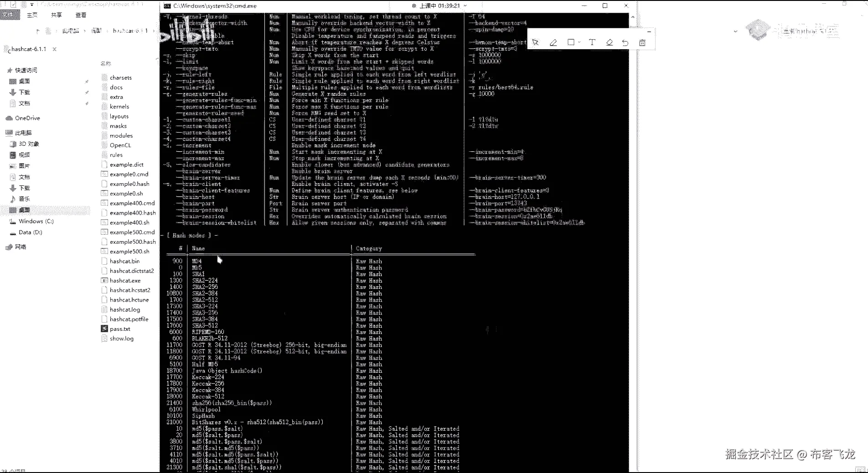Select the charsets folder

click(x=120, y=78)
